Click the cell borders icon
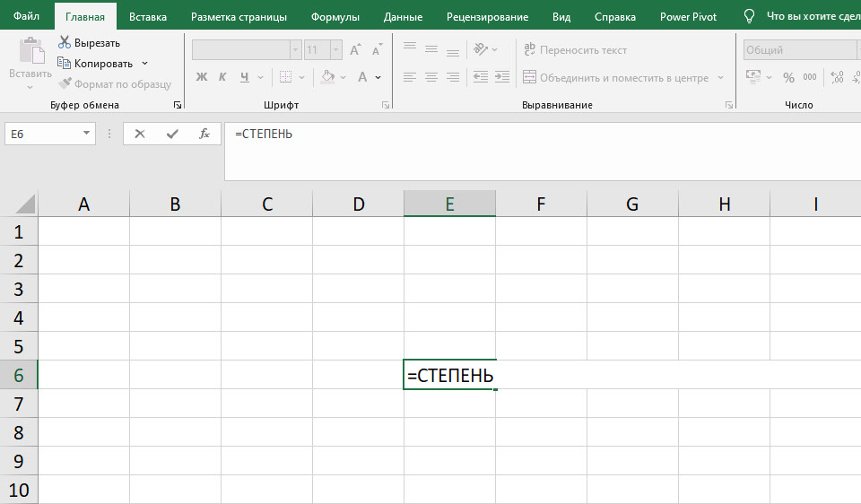The image size is (861, 504). click(x=285, y=77)
